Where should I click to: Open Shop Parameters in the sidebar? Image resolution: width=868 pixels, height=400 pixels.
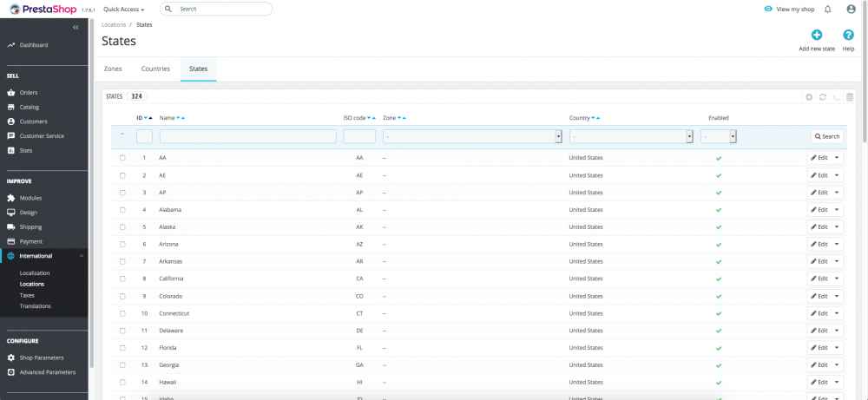click(x=41, y=357)
